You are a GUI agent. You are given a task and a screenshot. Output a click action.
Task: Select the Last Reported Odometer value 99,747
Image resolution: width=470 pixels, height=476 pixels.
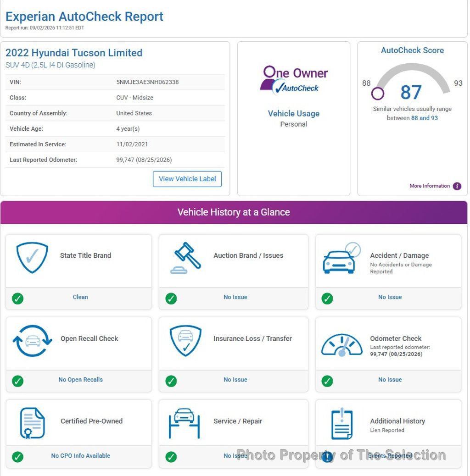tap(144, 160)
